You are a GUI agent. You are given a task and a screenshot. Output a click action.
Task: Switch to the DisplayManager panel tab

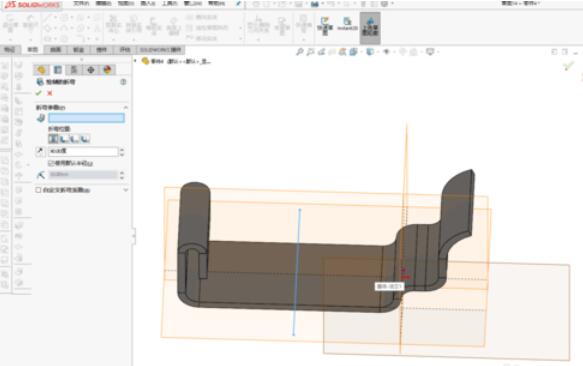point(107,70)
